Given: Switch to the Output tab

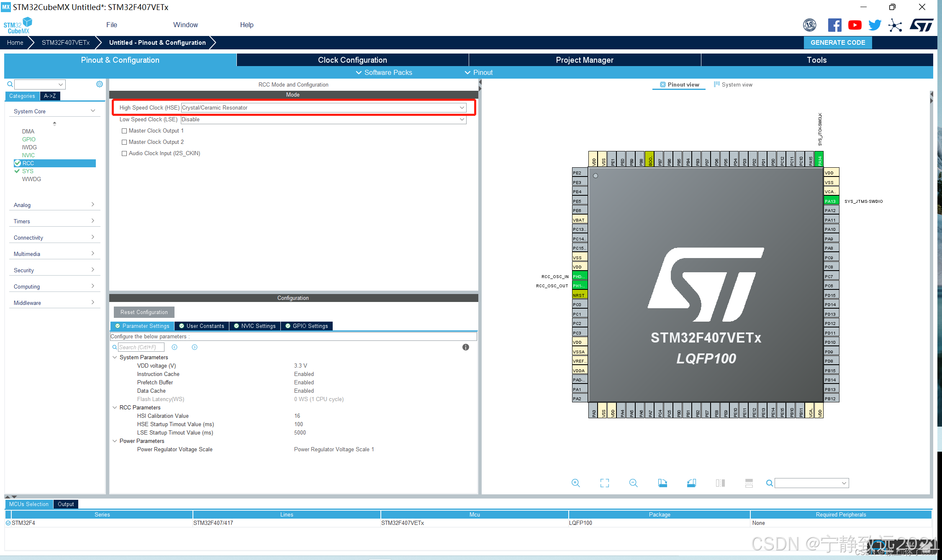Looking at the screenshot, I should point(66,504).
